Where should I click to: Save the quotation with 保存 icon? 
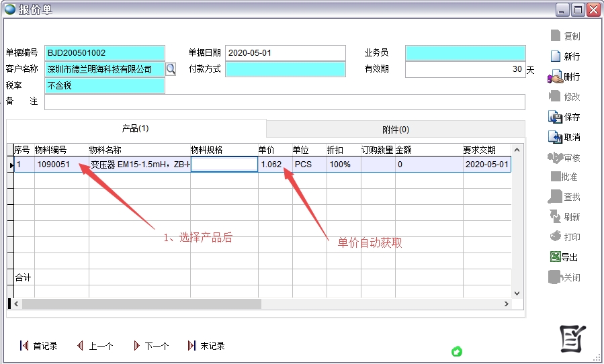[x=556, y=117]
